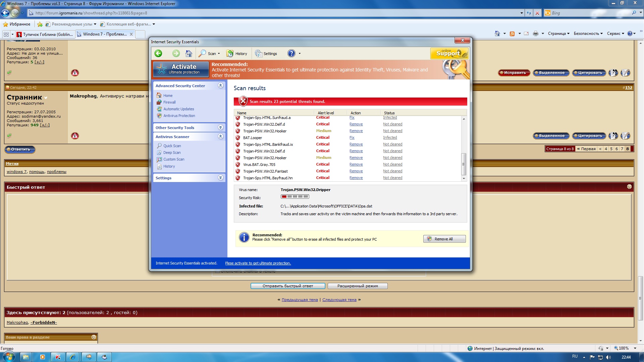This screenshot has height=362, width=644.
Task: Start a Deep Scan
Action: coord(172,153)
